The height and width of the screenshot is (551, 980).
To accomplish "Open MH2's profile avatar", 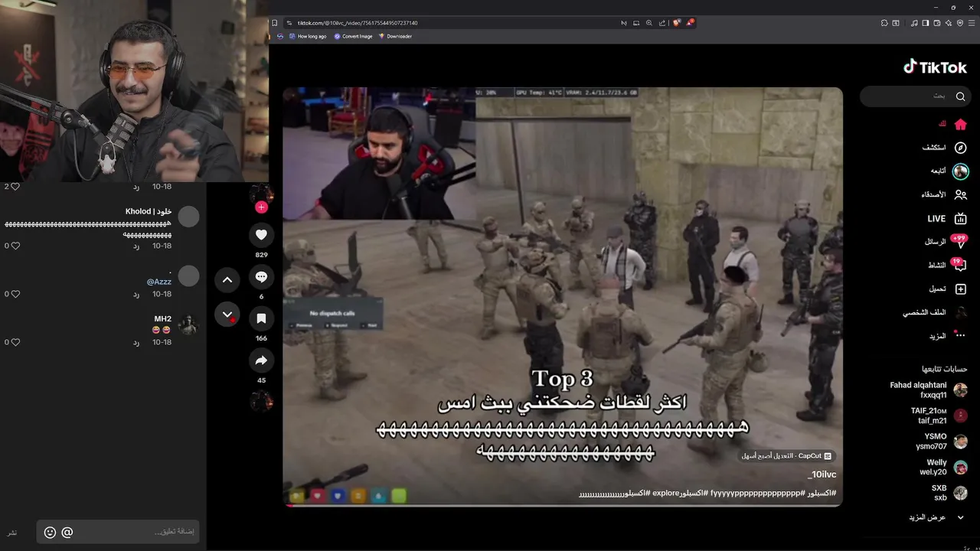I will pos(188,324).
